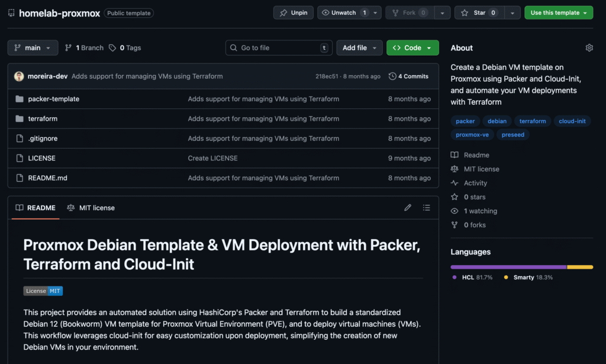Click the terraform topic tag

533,121
